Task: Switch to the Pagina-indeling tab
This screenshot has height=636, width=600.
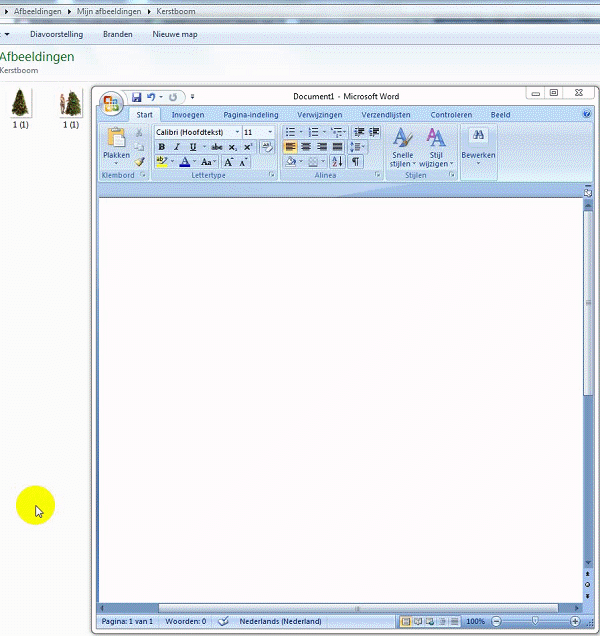Action: coord(251,115)
